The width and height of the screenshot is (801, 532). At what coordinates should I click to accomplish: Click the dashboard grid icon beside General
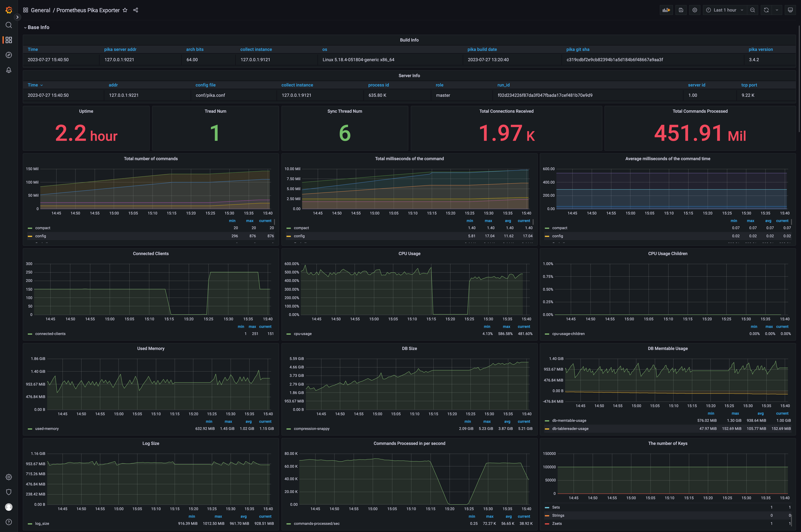click(25, 10)
